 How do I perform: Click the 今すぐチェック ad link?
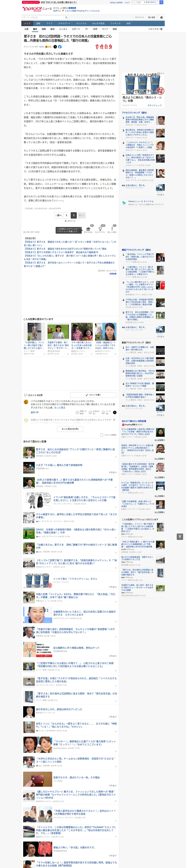click(x=155, y=105)
